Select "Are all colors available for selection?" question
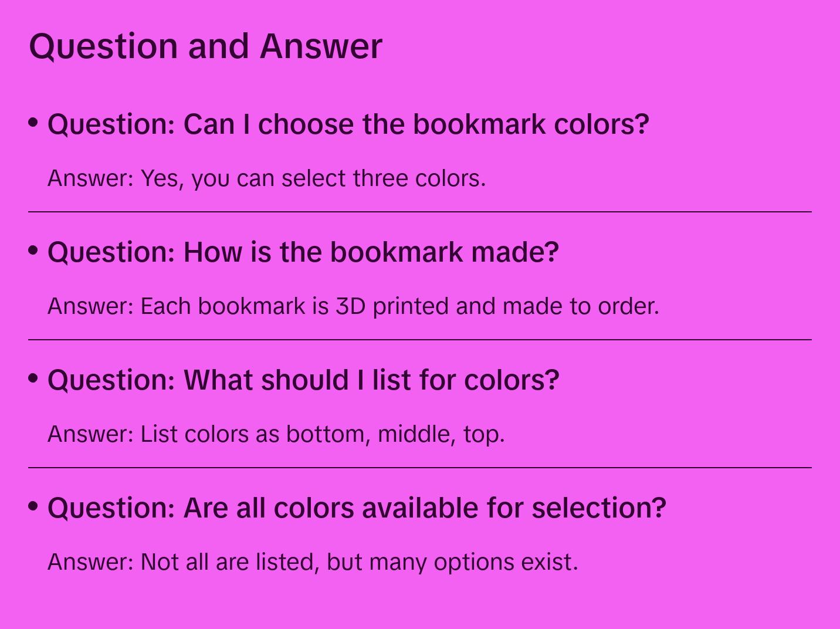 pos(357,508)
